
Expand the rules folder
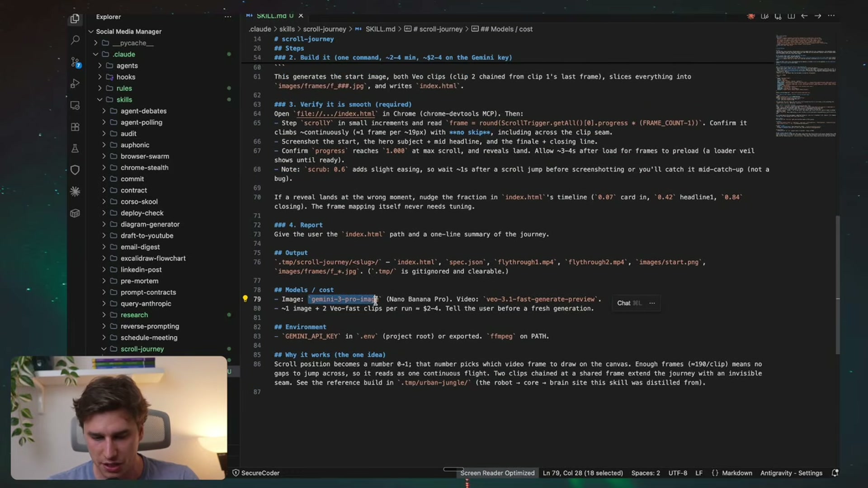[100, 88]
